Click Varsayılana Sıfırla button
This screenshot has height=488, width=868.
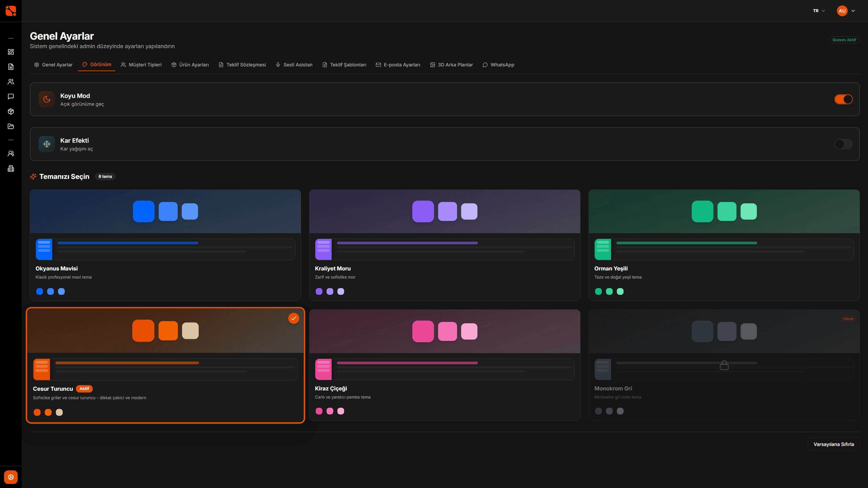pyautogui.click(x=833, y=444)
